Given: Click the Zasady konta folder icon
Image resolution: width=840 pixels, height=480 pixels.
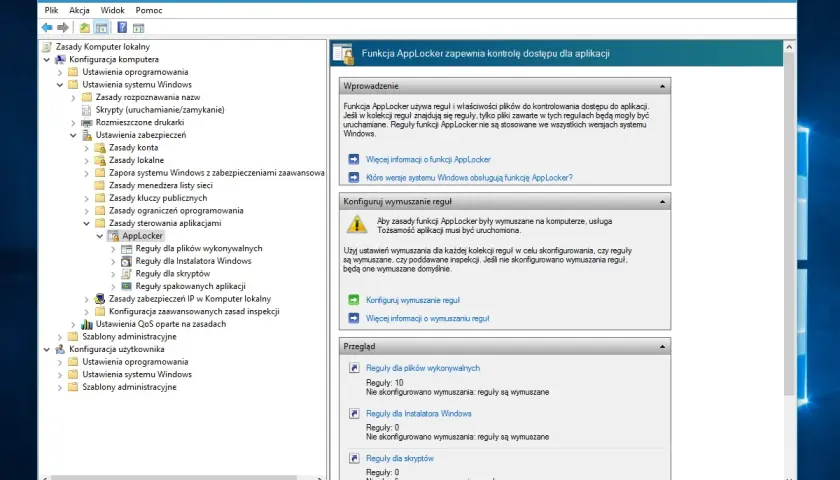Looking at the screenshot, I should (x=100, y=148).
